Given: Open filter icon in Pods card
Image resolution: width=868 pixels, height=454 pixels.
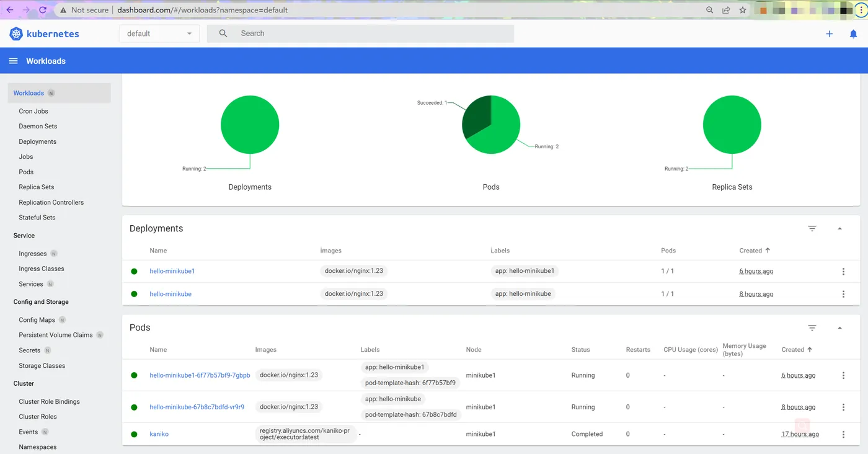Looking at the screenshot, I should tap(812, 327).
